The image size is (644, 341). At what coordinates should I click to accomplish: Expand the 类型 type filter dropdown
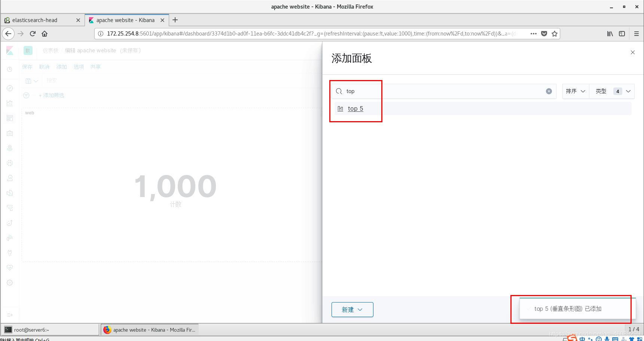pyautogui.click(x=612, y=91)
